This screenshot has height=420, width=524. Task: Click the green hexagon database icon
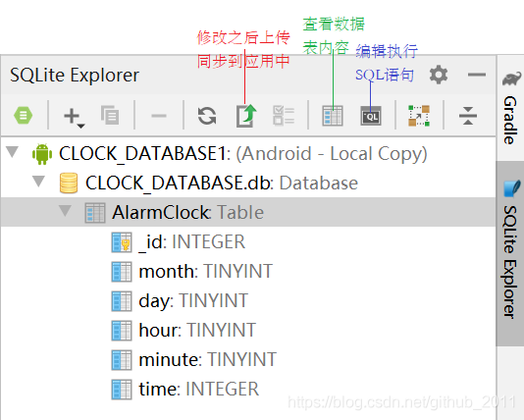tap(23, 116)
